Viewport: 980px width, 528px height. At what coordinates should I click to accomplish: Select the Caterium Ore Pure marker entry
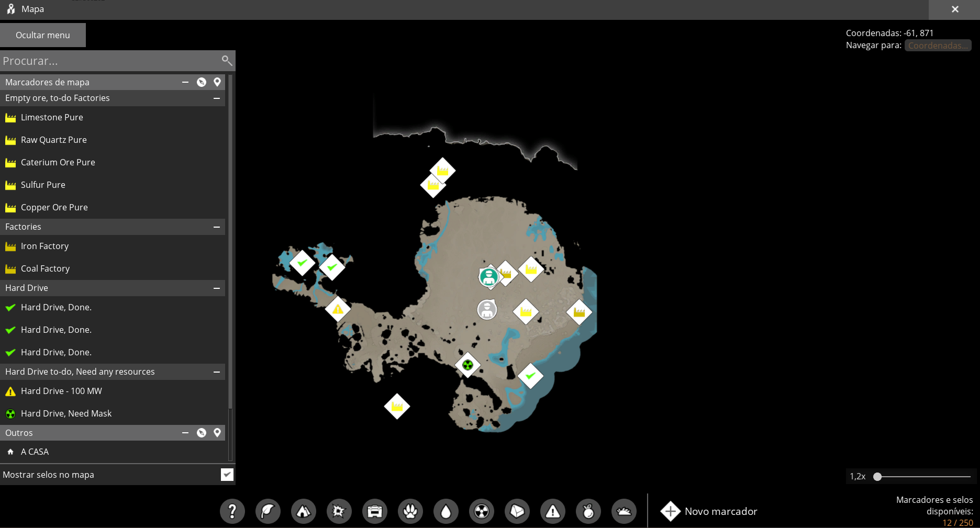pos(113,162)
